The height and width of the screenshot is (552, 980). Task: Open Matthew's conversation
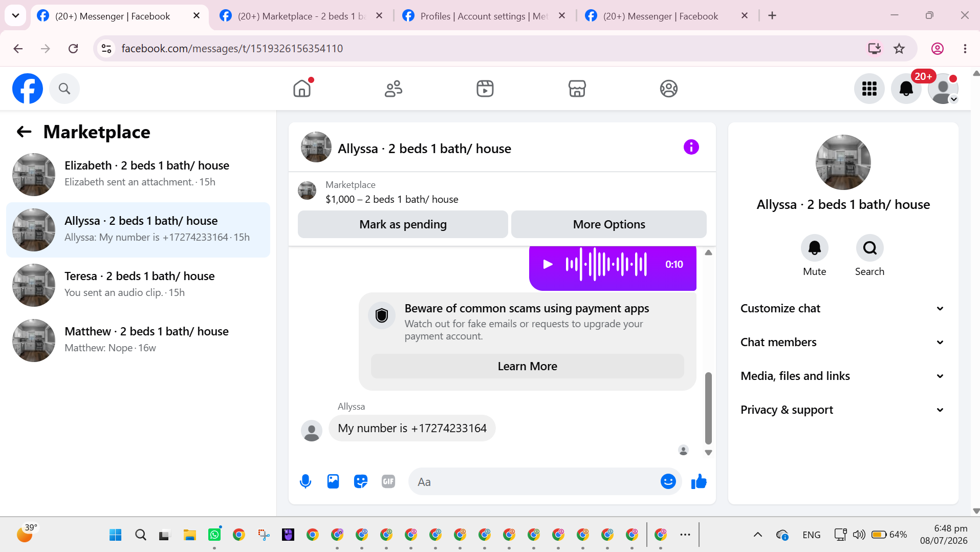pyautogui.click(x=138, y=341)
